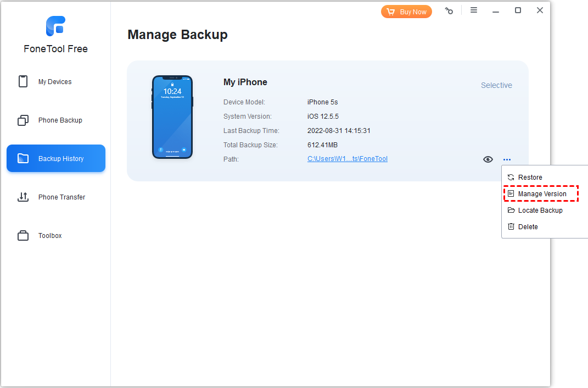
Task: Minimize the FoneTool window
Action: (x=496, y=10)
